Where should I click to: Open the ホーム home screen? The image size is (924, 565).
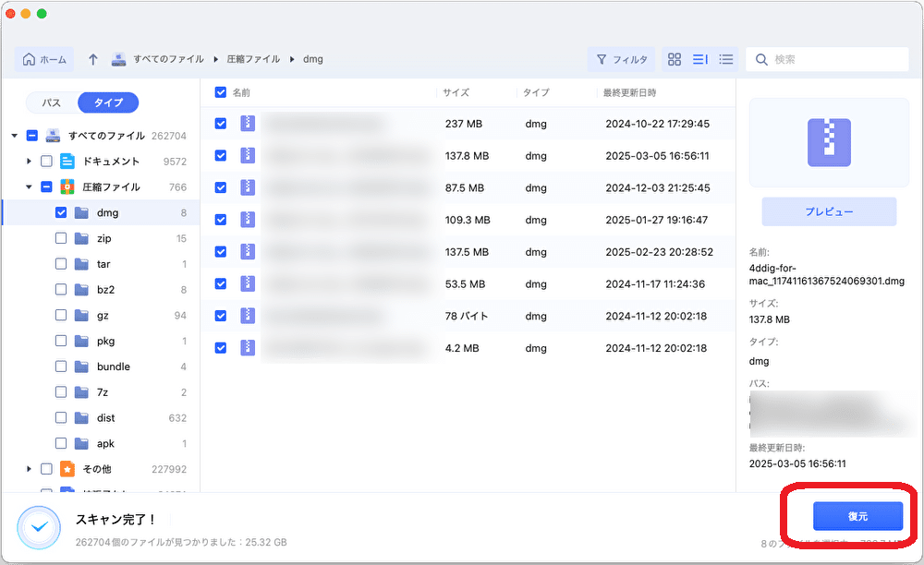43,58
